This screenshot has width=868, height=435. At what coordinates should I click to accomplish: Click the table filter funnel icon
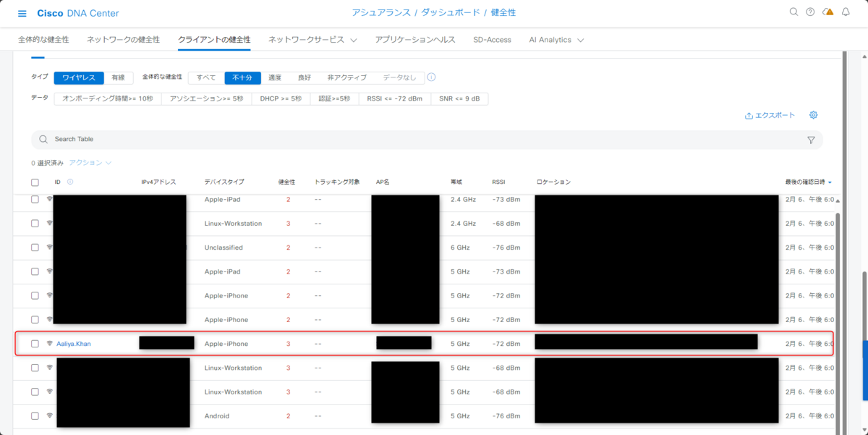pos(811,140)
